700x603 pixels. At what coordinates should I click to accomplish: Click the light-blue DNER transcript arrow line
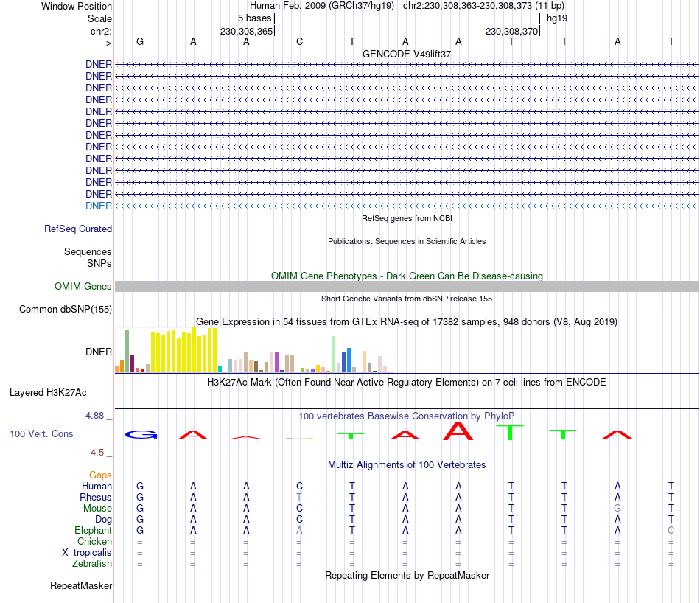[407, 206]
